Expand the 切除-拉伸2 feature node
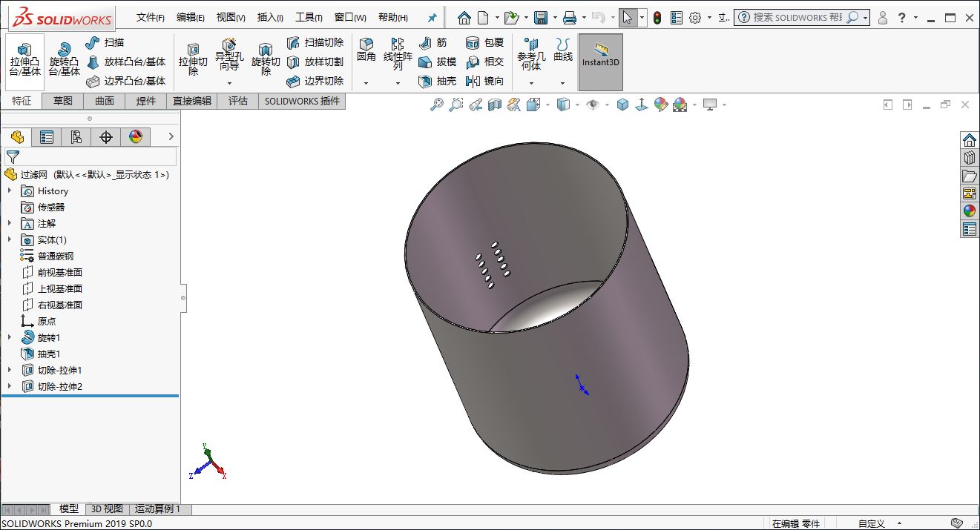Viewport: 980px width, 530px height. [10, 387]
